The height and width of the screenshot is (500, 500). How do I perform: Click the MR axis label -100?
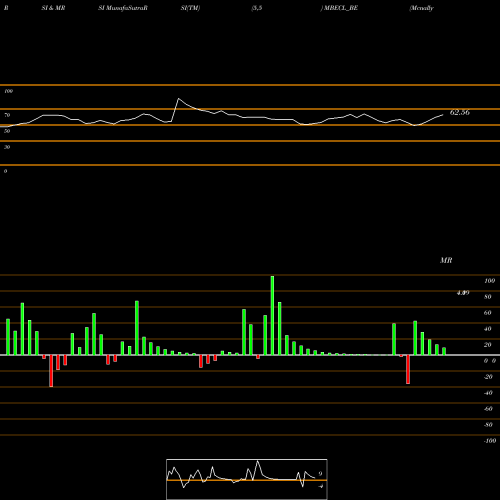pyautogui.click(x=490, y=441)
